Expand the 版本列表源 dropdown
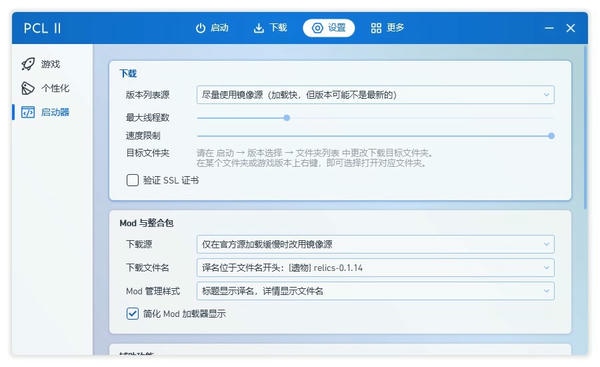The width and height of the screenshot is (600, 367). click(375, 95)
